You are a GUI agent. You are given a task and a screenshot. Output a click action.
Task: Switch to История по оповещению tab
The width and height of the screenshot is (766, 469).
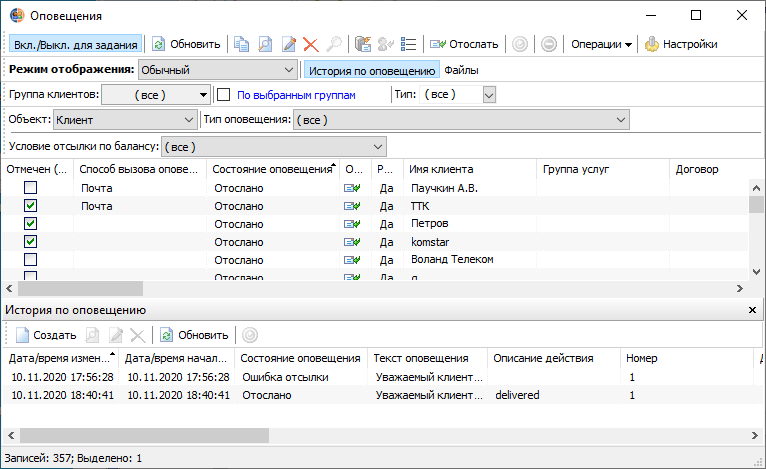[x=372, y=70]
